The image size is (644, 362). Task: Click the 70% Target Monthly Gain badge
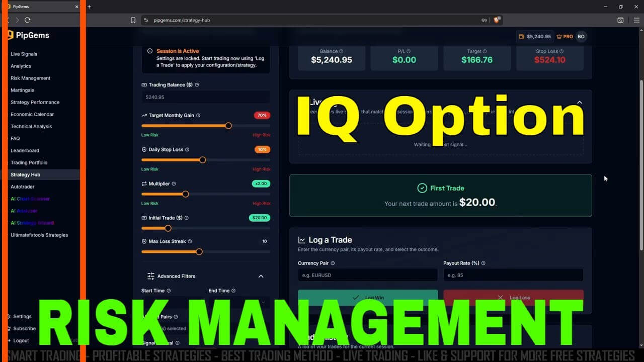(262, 115)
